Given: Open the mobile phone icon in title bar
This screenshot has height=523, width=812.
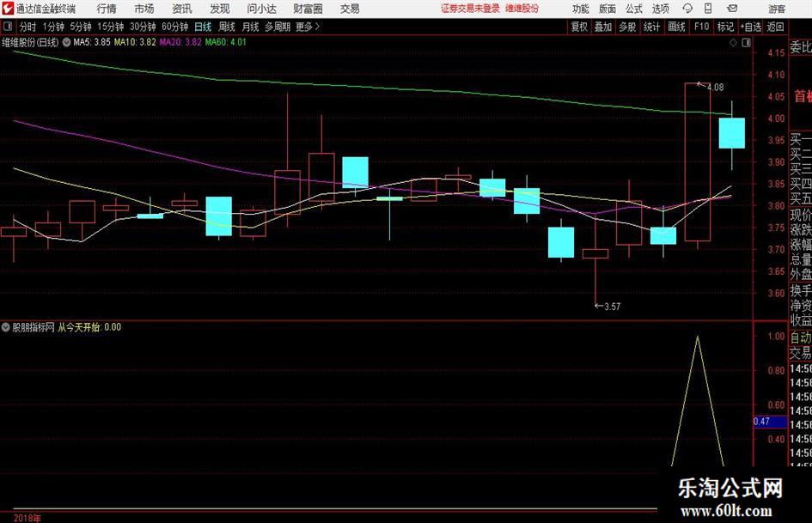Looking at the screenshot, I should [708, 9].
